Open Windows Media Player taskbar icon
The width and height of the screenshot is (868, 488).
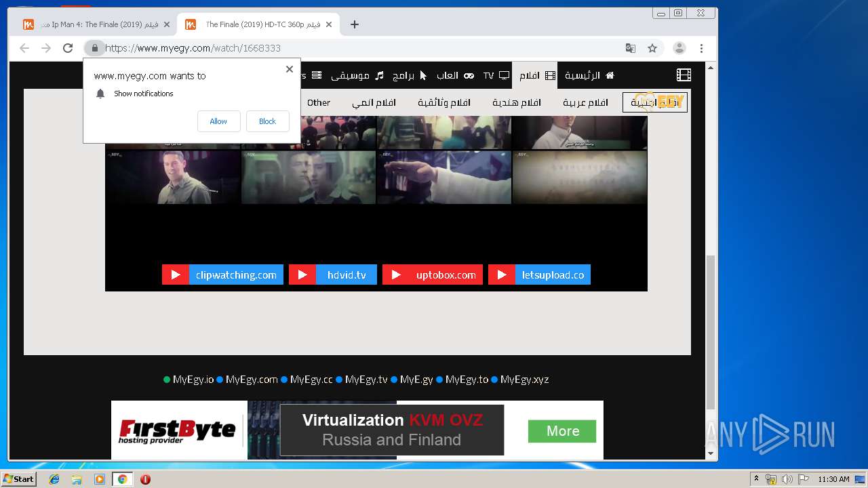[100, 479]
